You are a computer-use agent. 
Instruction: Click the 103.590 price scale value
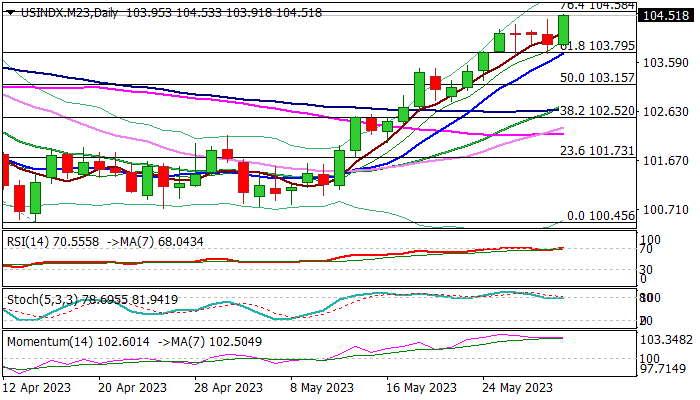click(x=666, y=63)
